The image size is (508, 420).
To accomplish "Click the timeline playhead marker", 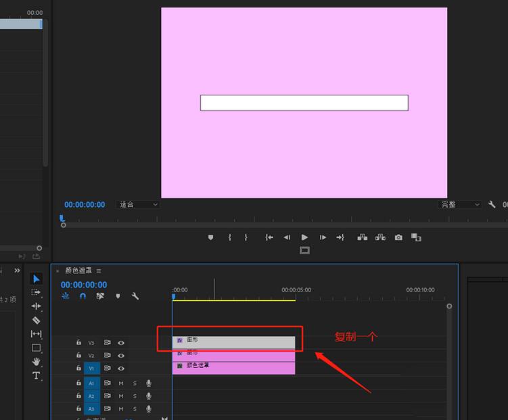I will point(174,296).
